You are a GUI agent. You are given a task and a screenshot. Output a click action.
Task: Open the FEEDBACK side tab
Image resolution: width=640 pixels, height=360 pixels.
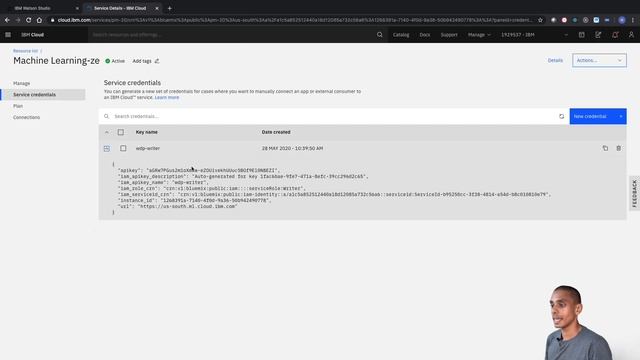(x=634, y=194)
